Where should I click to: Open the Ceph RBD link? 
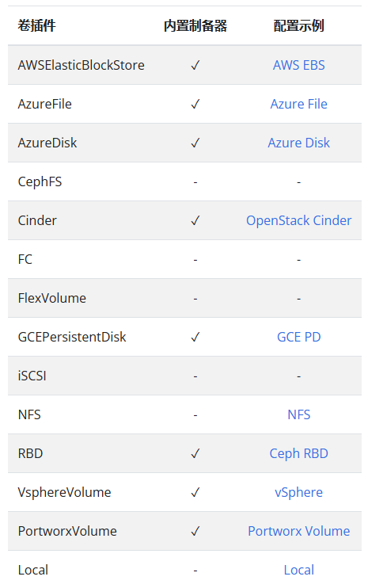(x=298, y=453)
